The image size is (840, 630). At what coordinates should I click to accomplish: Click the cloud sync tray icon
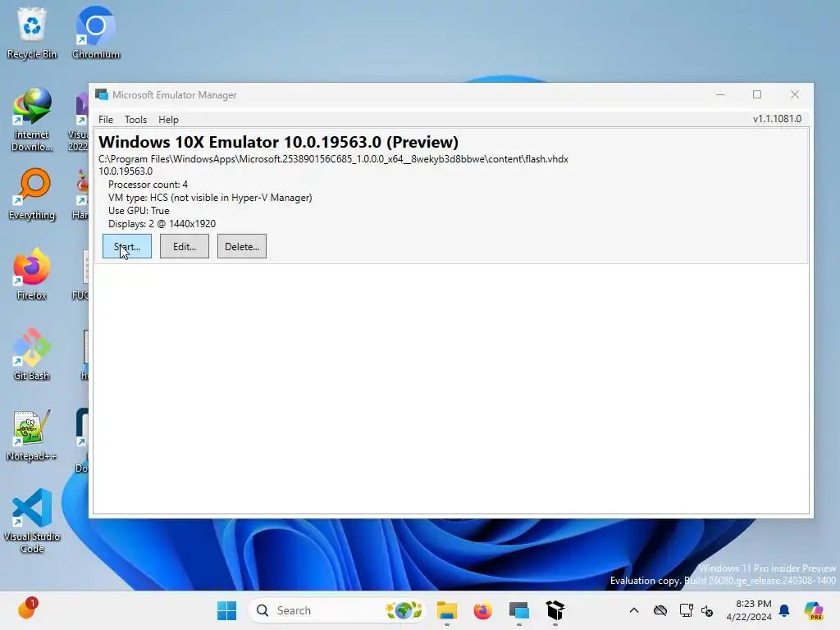(660, 610)
